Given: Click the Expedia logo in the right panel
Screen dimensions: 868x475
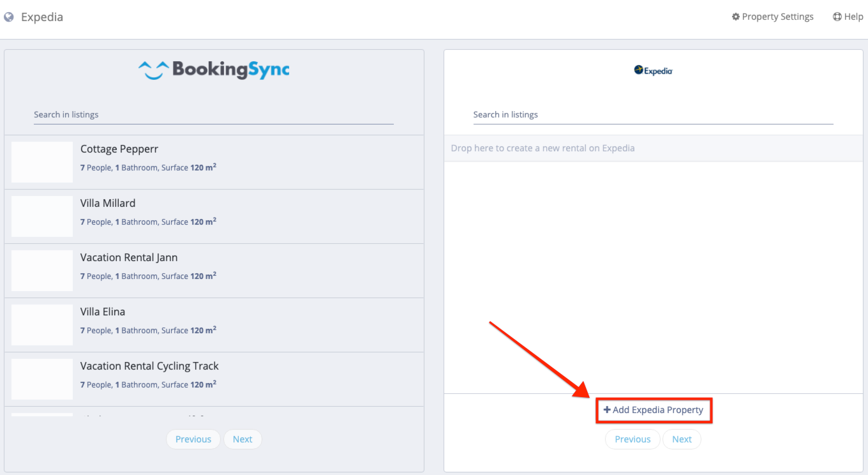Looking at the screenshot, I should [653, 71].
